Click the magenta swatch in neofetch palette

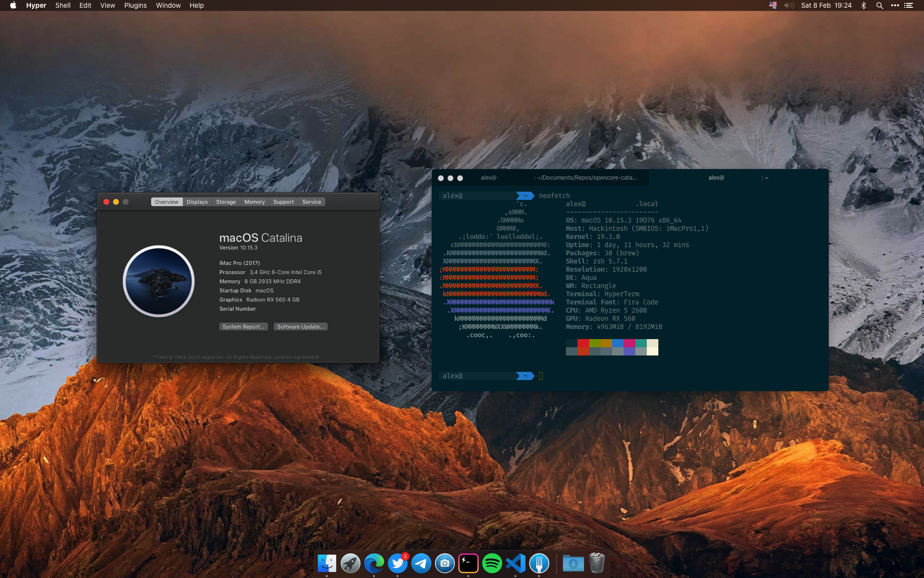pyautogui.click(x=629, y=343)
